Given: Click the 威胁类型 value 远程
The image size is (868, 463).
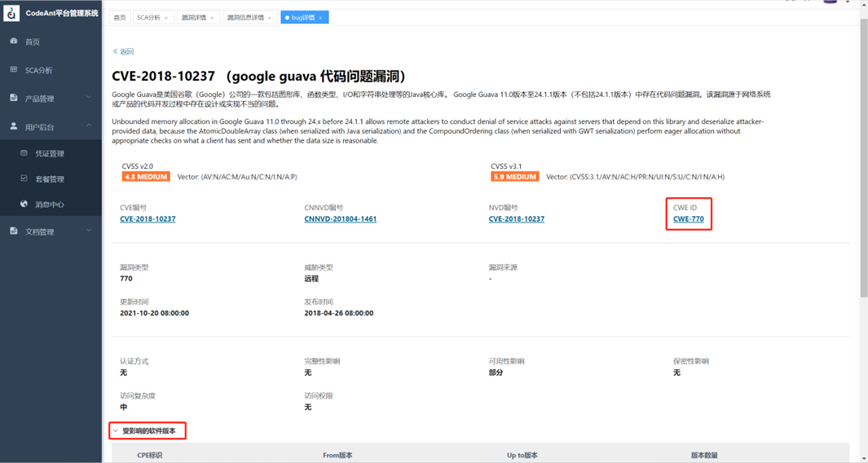Looking at the screenshot, I should [x=311, y=279].
